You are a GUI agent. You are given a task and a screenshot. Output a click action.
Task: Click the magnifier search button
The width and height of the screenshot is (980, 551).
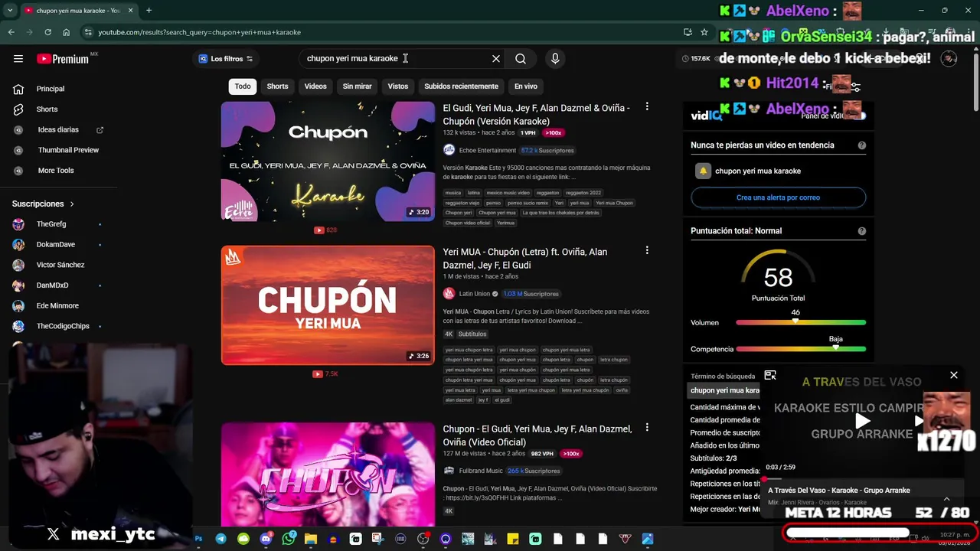click(x=521, y=59)
